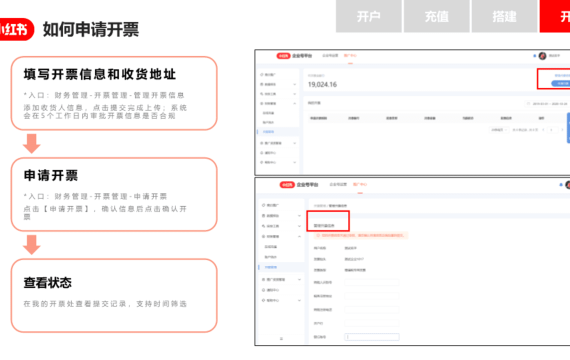
Task: Click 企业号平台 logo in lower screenshot
Action: click(x=299, y=185)
